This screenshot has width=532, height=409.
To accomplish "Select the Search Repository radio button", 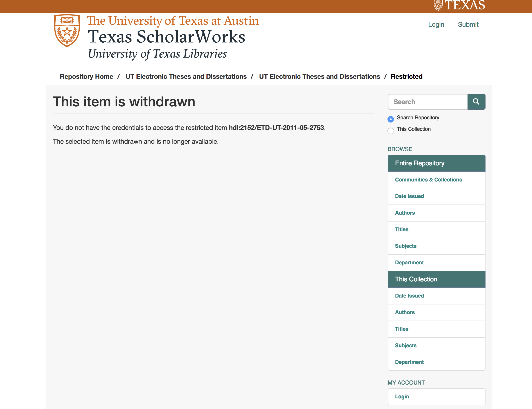I will pos(390,119).
